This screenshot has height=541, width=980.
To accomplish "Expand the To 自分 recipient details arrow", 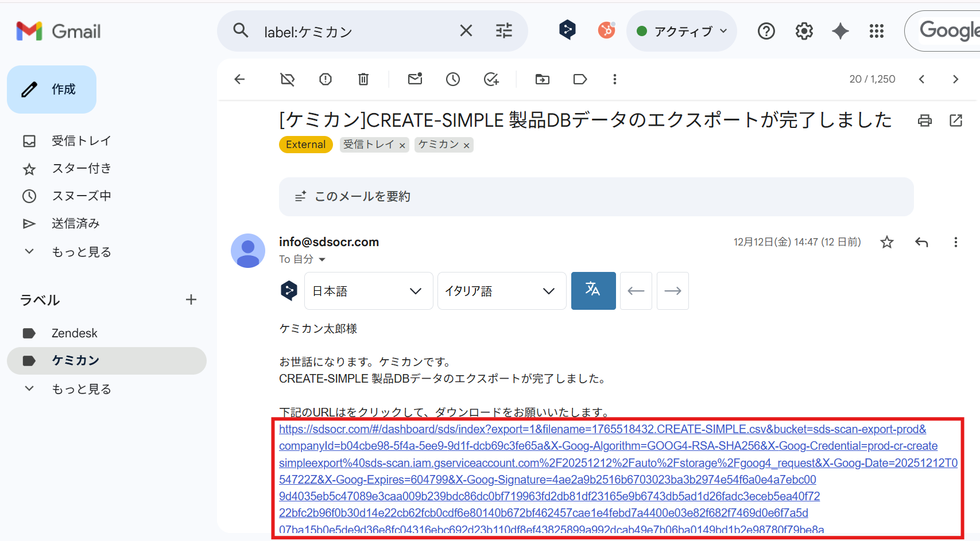I will click(322, 260).
